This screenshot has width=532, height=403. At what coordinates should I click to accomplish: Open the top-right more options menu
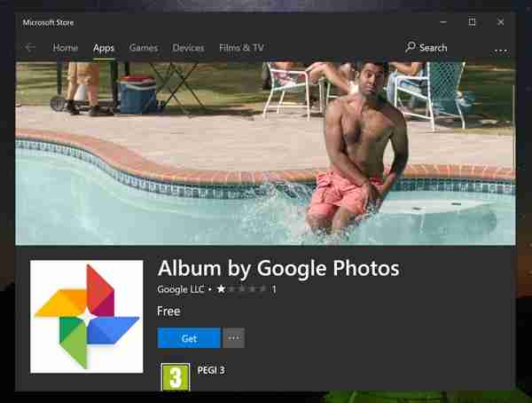tap(501, 49)
